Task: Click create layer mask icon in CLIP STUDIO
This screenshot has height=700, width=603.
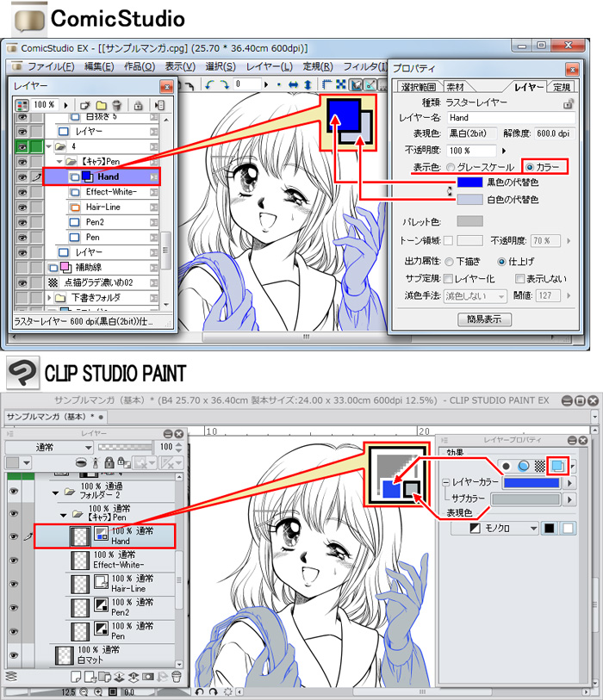Action: pos(147,678)
